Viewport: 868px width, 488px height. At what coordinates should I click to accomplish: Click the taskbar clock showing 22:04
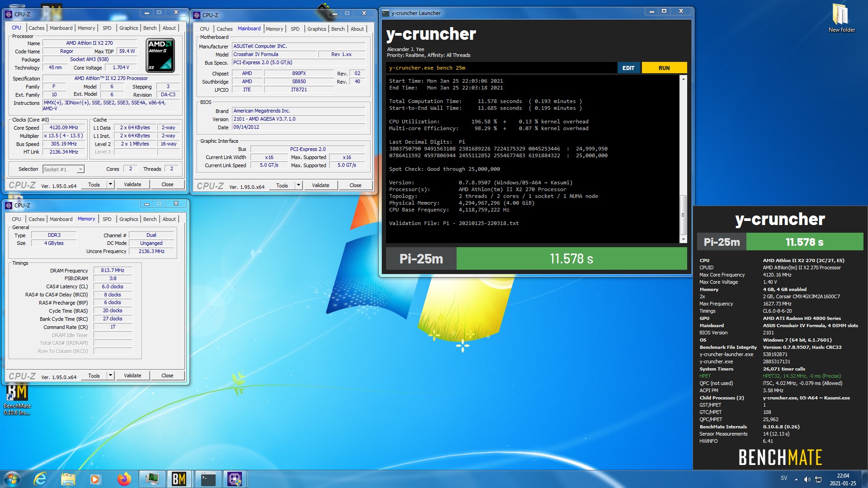843,479
